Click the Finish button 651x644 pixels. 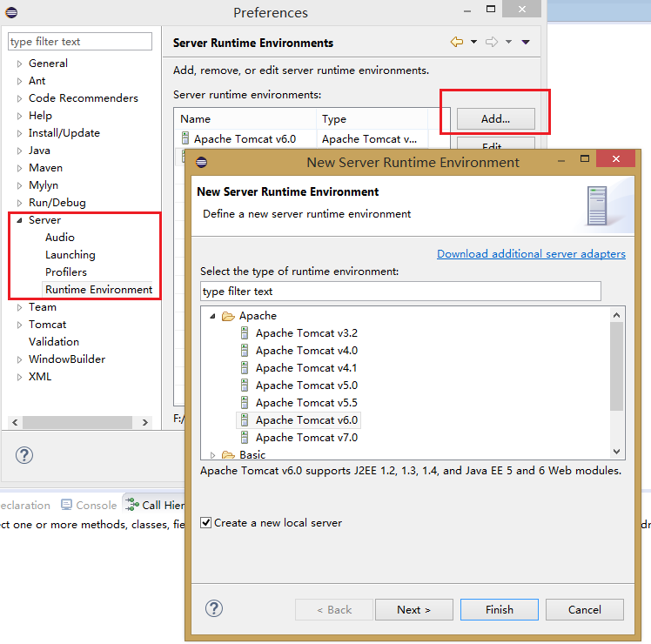coord(500,609)
